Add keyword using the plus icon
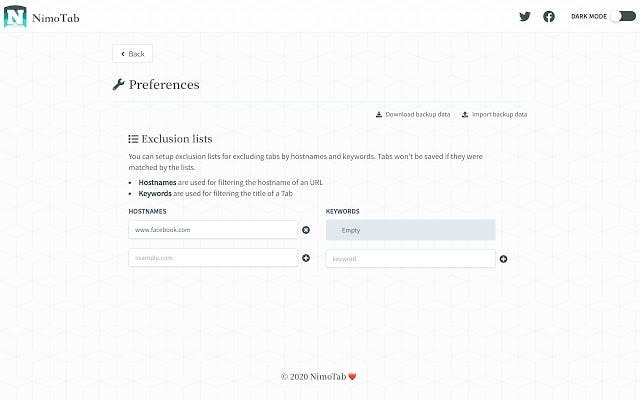Screen dimensions: 640x400 point(503,259)
